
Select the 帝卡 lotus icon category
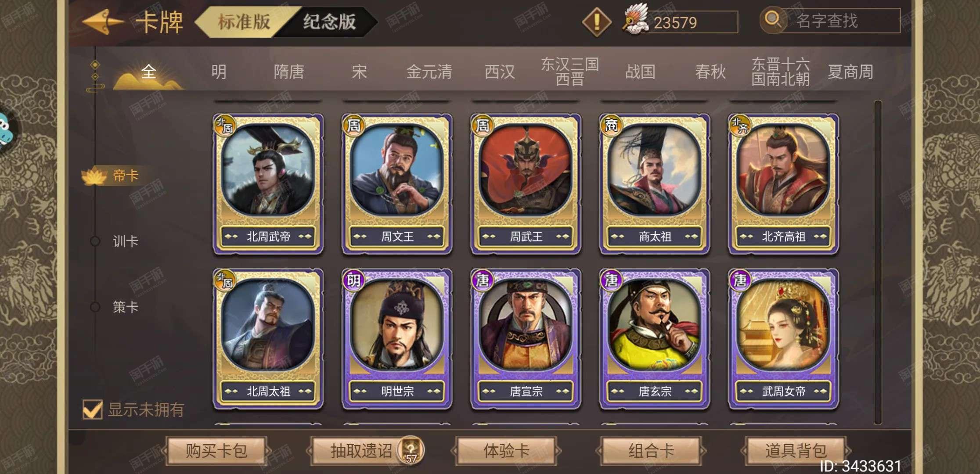pos(94,176)
